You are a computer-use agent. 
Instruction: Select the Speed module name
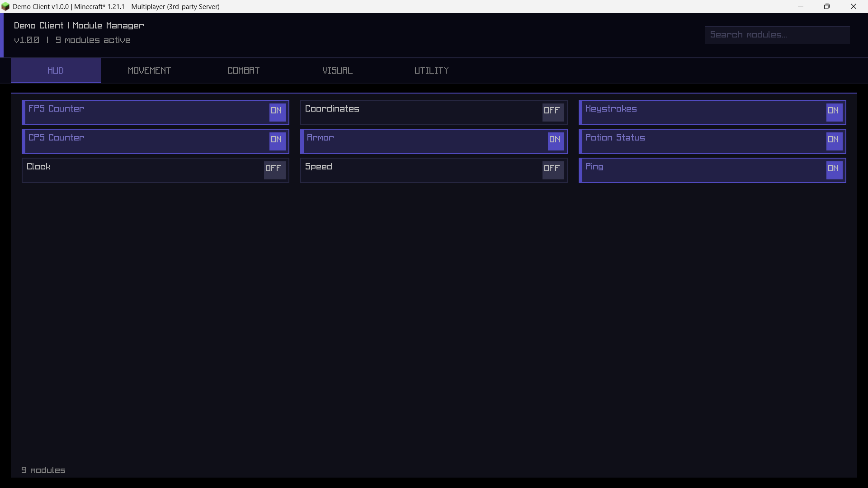pos(319,167)
